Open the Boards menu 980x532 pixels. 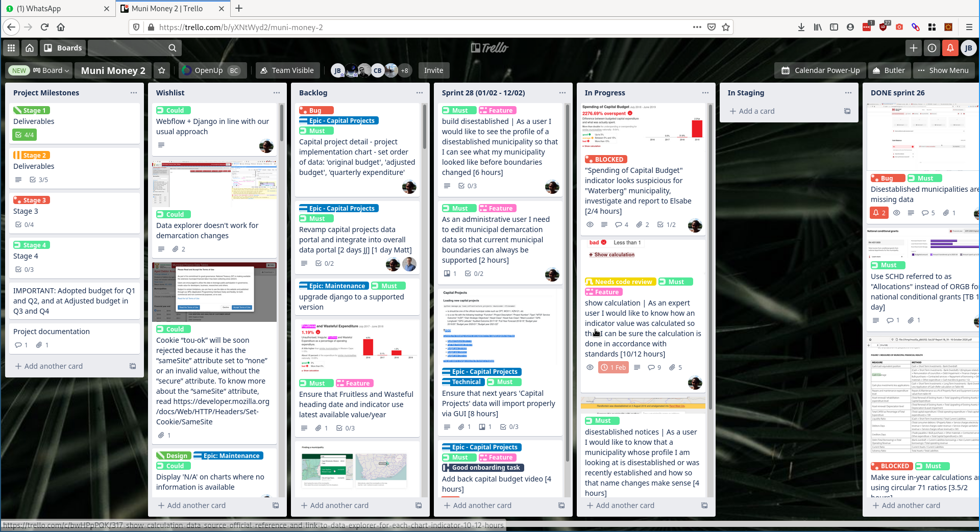click(x=63, y=48)
